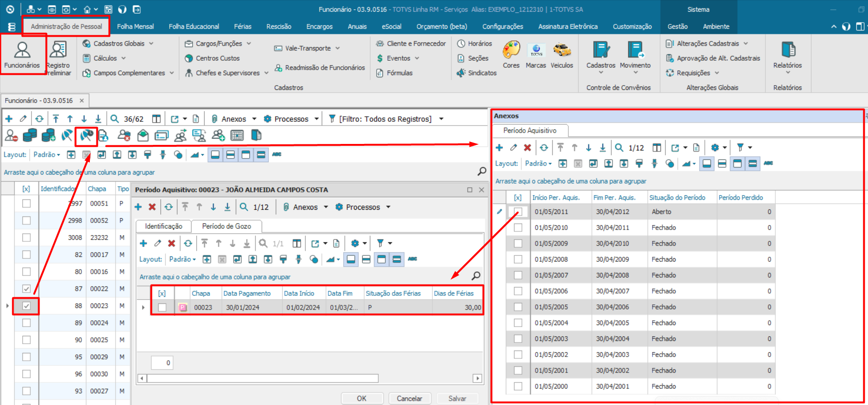The height and width of the screenshot is (405, 868).
Task: Open the Rescisão ribbon tab
Action: tap(279, 26)
